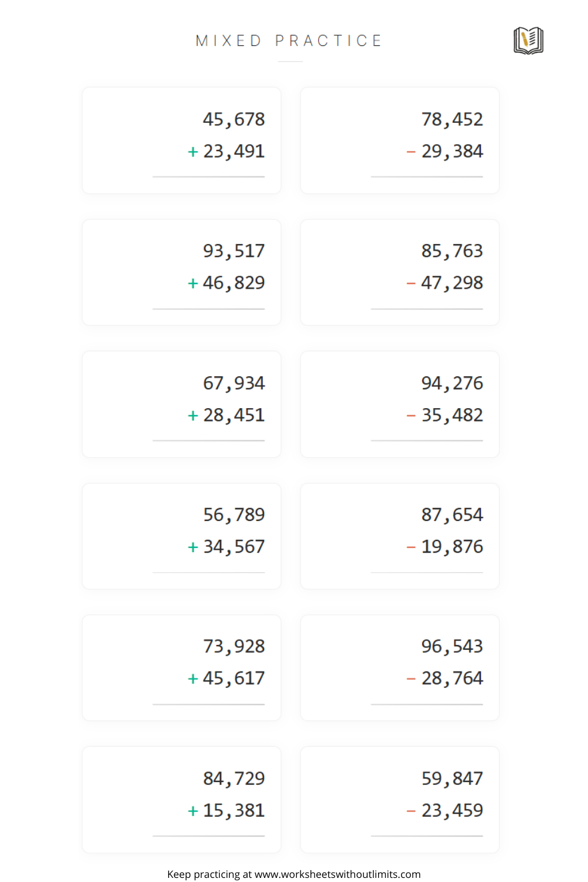Click the answer line under 23,459
The image size is (588, 882).
[x=427, y=836]
